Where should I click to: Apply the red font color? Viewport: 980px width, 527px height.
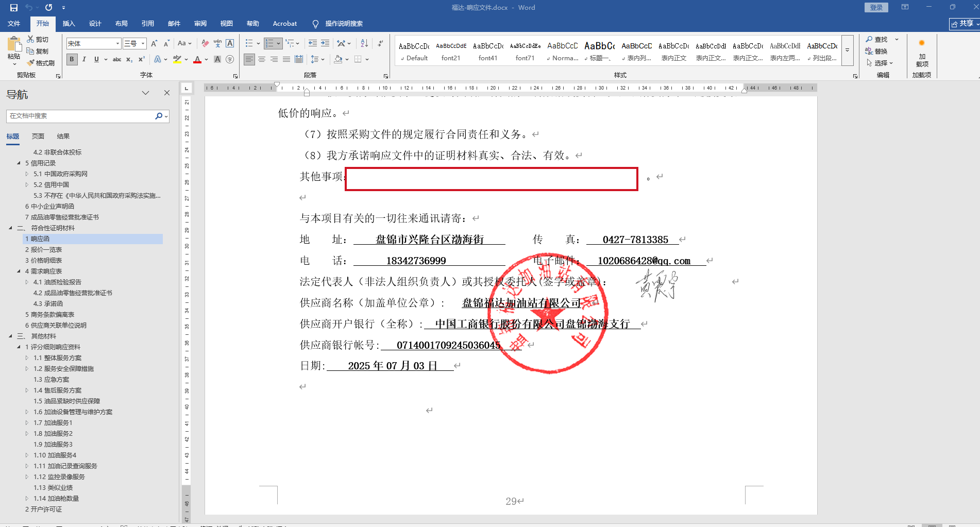click(197, 59)
